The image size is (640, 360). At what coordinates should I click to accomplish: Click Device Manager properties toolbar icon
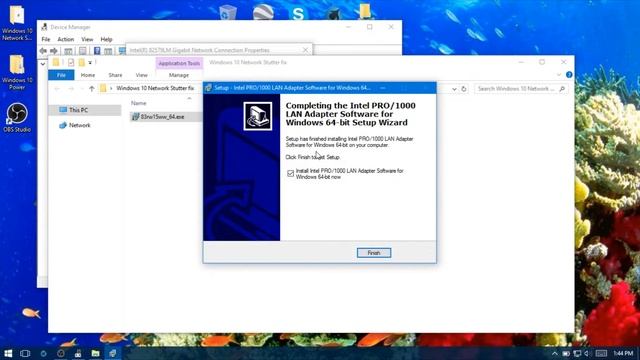(82, 51)
